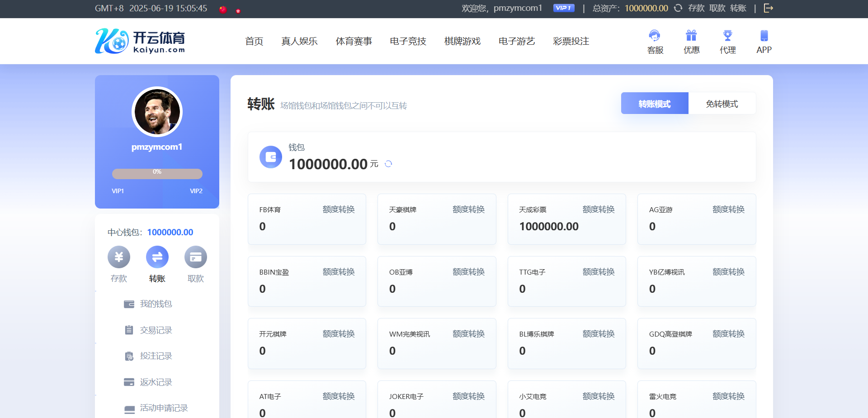Click the agent trophy icon
This screenshot has height=418, width=868.
click(x=727, y=36)
